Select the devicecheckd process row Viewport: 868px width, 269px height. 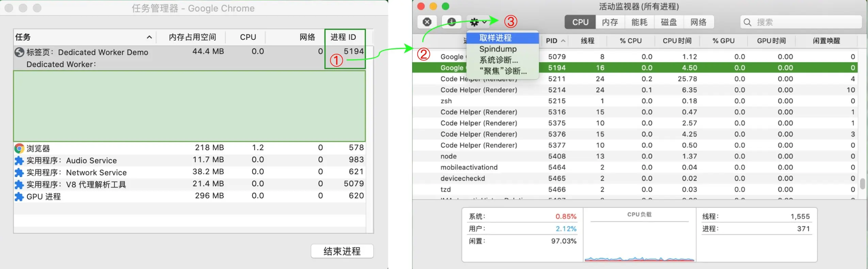click(635, 178)
